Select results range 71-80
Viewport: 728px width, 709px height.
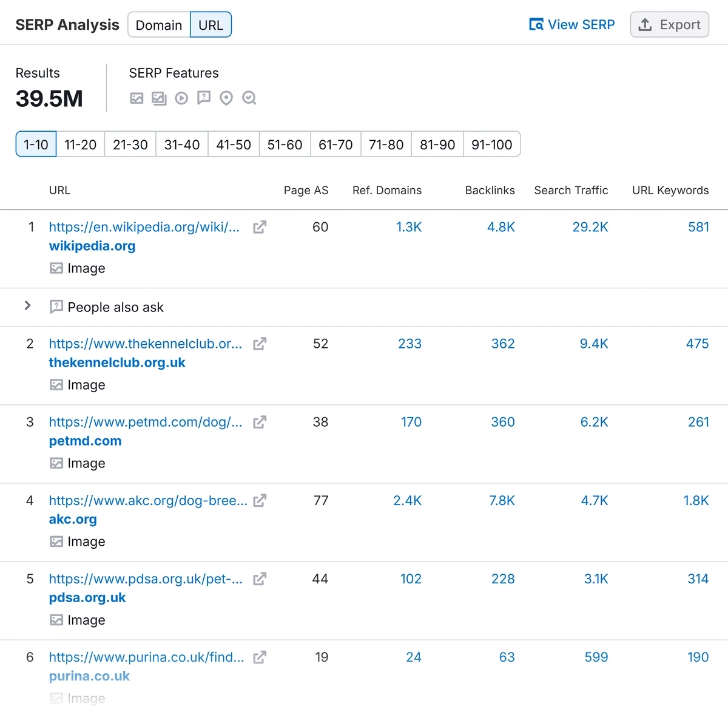(386, 144)
